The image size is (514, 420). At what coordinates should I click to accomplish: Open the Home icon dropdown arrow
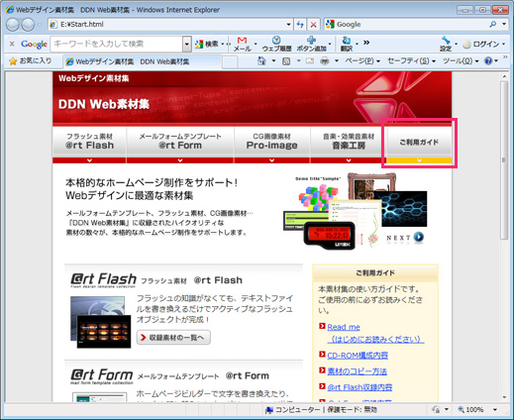273,61
